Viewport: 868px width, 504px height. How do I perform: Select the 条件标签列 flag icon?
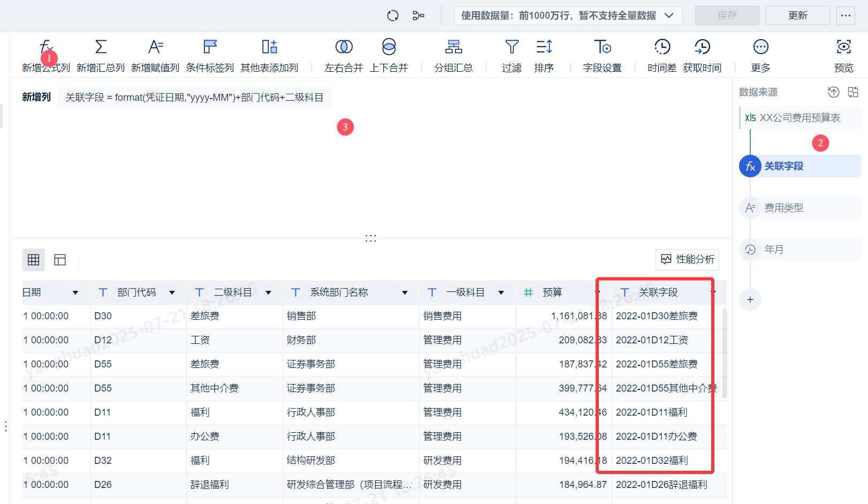210,47
